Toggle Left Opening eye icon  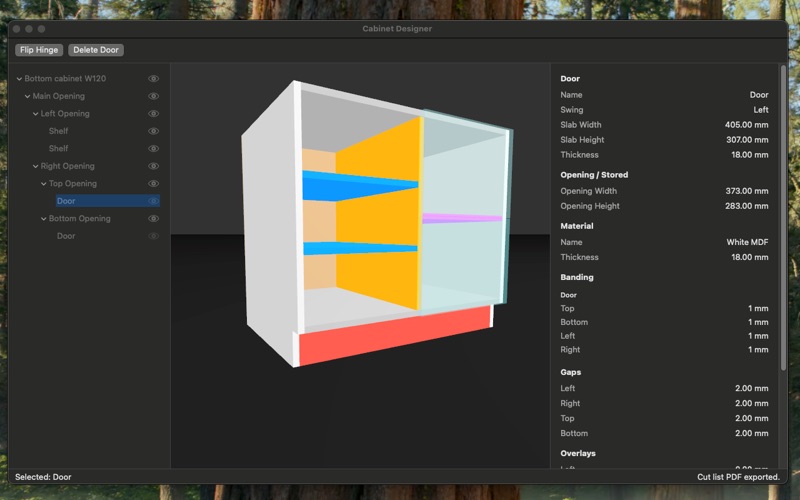pyautogui.click(x=154, y=113)
